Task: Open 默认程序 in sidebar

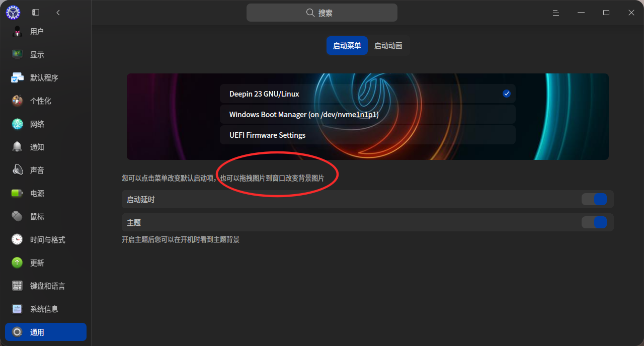Action: pyautogui.click(x=46, y=77)
